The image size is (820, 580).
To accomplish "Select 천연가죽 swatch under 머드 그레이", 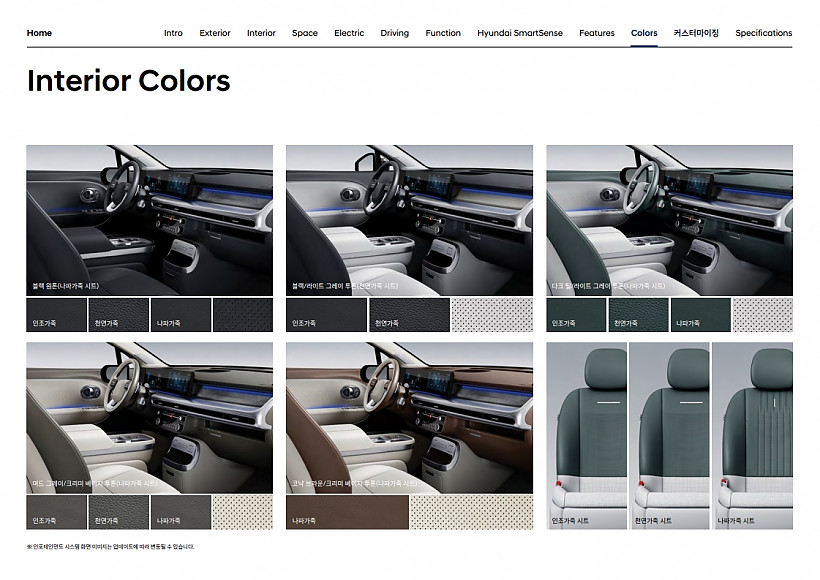I will click(x=119, y=513).
